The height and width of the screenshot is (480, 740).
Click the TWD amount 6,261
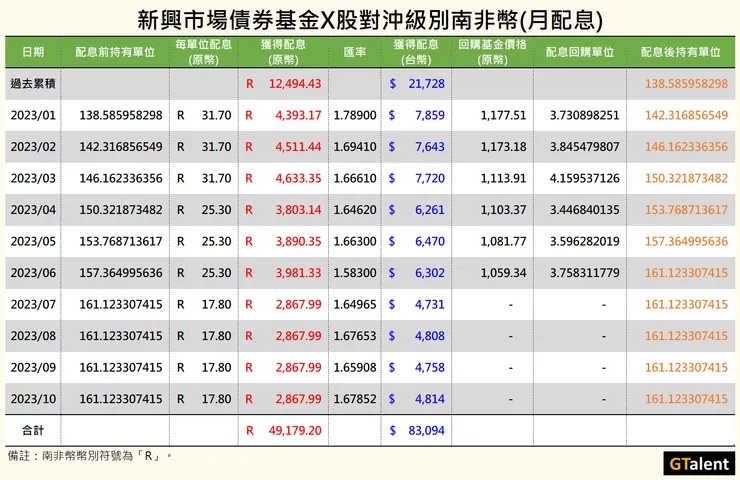pos(430,210)
